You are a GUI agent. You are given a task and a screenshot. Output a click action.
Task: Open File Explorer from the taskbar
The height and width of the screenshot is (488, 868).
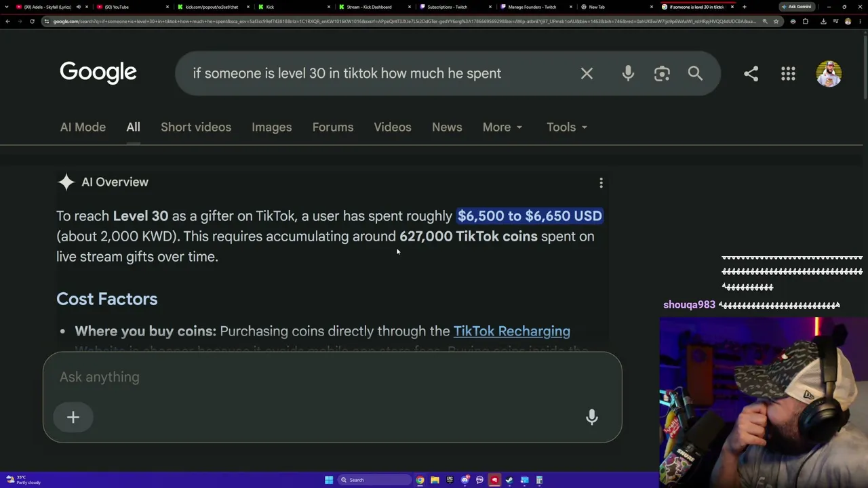point(435,480)
